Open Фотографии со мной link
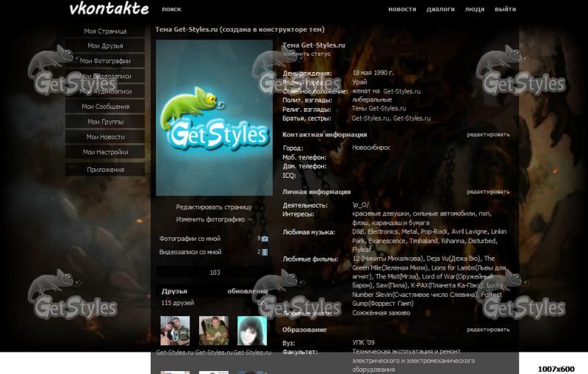The width and height of the screenshot is (588, 374). [190, 238]
